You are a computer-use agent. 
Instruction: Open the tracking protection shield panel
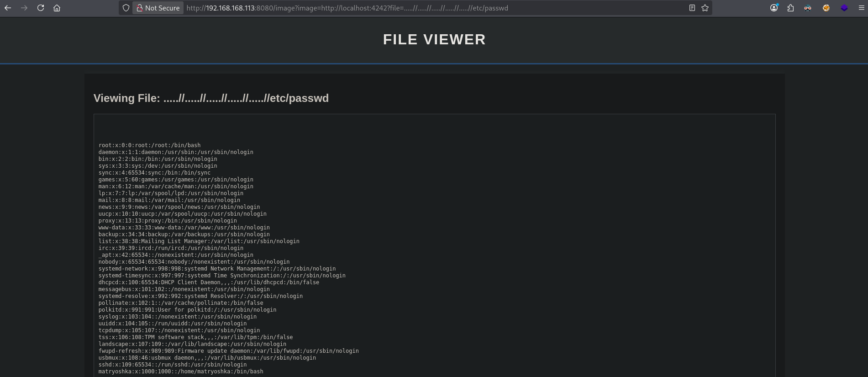[x=126, y=8]
